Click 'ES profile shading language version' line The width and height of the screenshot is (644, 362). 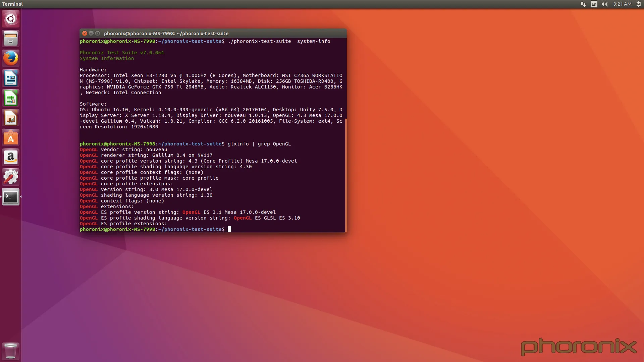point(190,218)
